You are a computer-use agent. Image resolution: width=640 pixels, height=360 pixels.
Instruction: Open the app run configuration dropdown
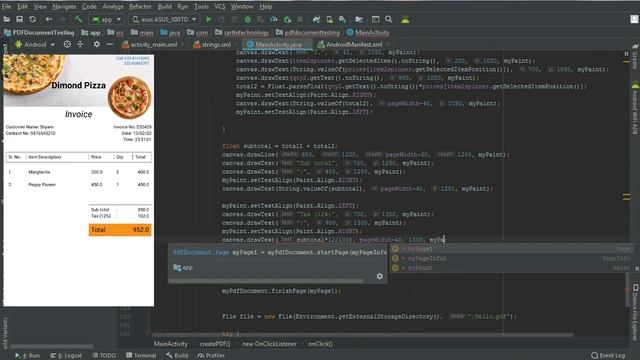[x=106, y=19]
